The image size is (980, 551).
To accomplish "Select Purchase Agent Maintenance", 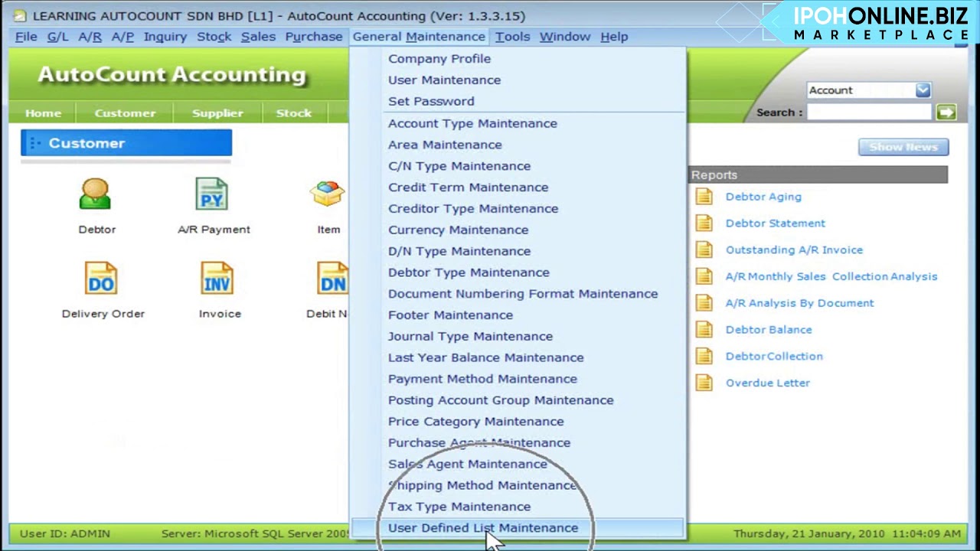I will pyautogui.click(x=518, y=443).
